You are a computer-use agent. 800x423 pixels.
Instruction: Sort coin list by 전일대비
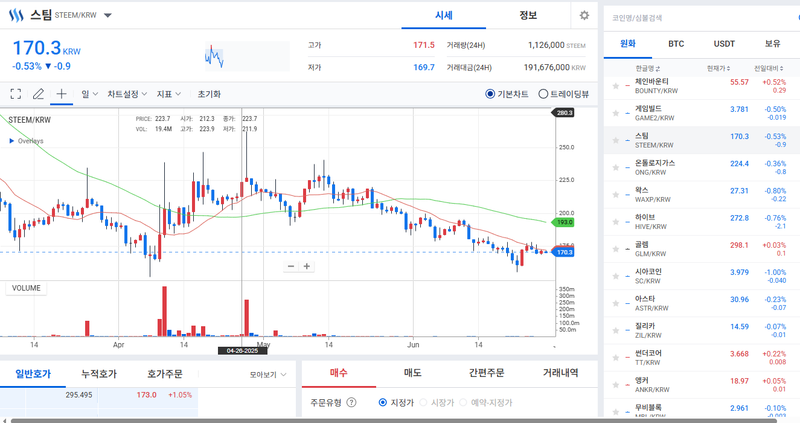pyautogui.click(x=769, y=68)
